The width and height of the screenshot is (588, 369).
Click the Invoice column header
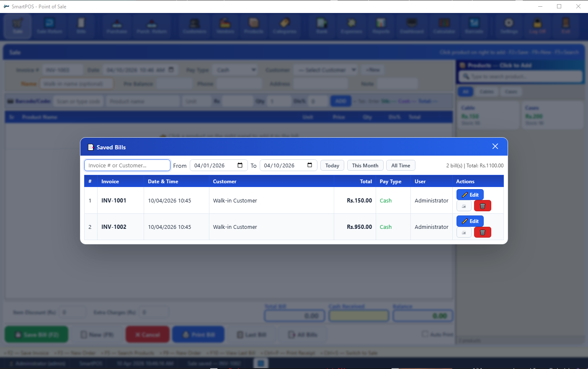(x=110, y=181)
